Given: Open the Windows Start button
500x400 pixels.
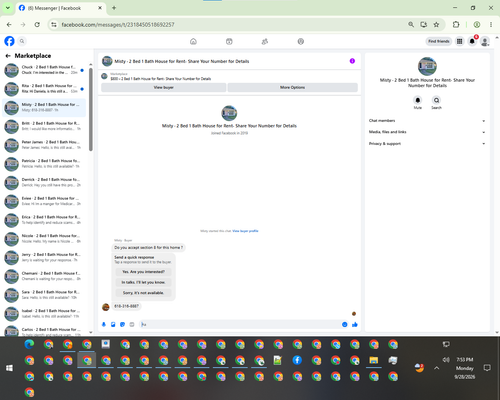Looking at the screenshot, I should [x=9, y=368].
